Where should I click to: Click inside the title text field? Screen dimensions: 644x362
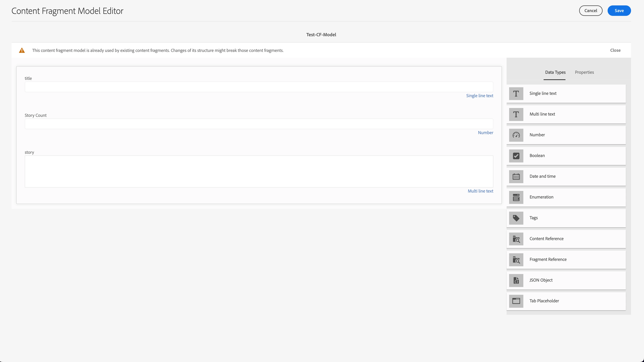(259, 87)
